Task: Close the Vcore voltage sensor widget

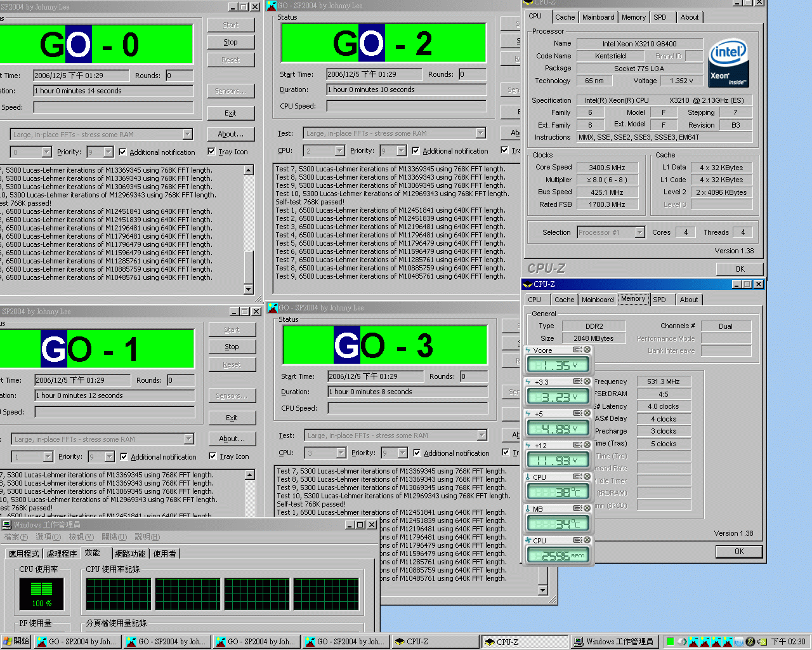Action: pos(587,350)
